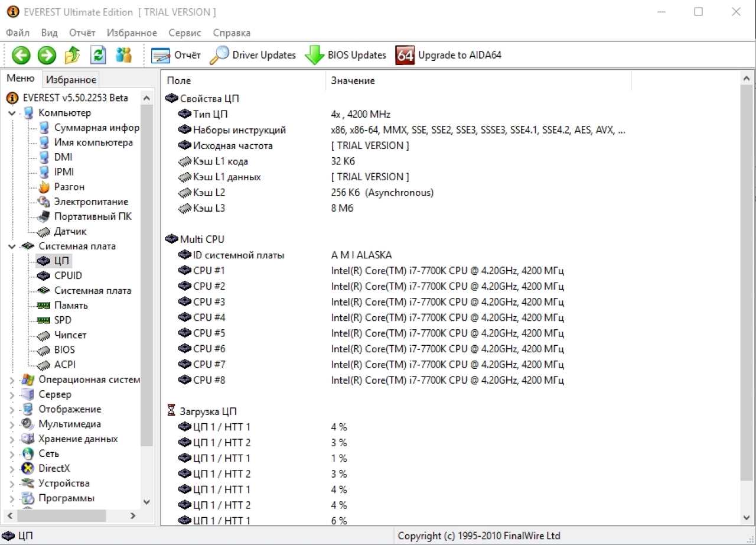Click the main panel scroll down arrow
756x545 pixels.
(747, 517)
